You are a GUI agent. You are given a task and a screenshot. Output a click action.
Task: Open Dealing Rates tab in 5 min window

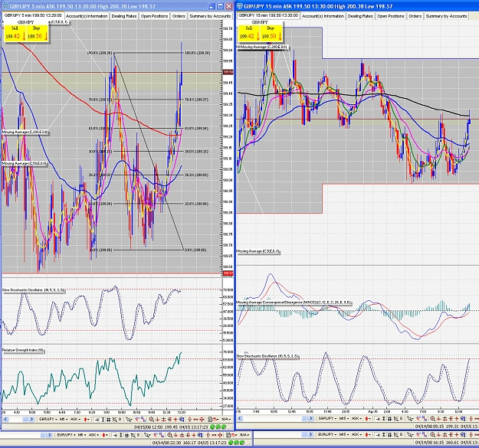pyautogui.click(x=124, y=16)
